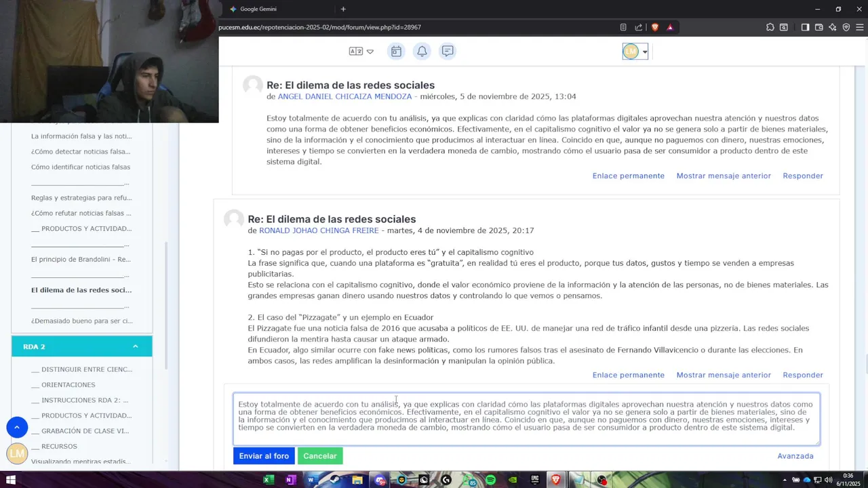Show hidden system tray icons
The image size is (868, 488).
[786, 480]
